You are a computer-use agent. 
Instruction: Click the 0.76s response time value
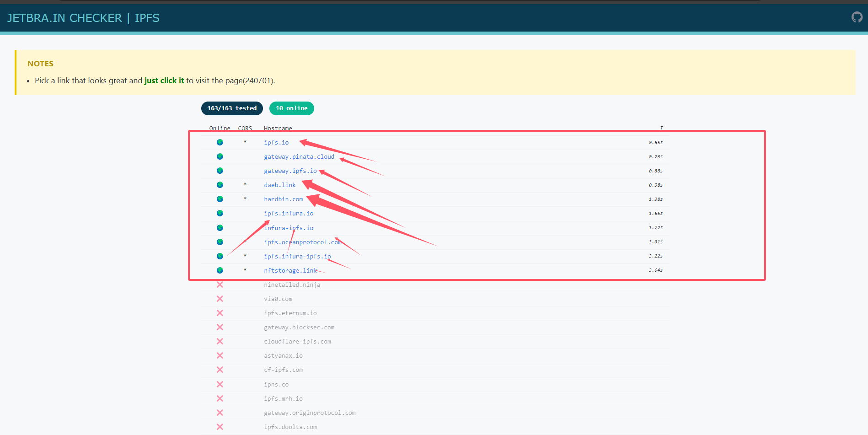pyautogui.click(x=656, y=157)
